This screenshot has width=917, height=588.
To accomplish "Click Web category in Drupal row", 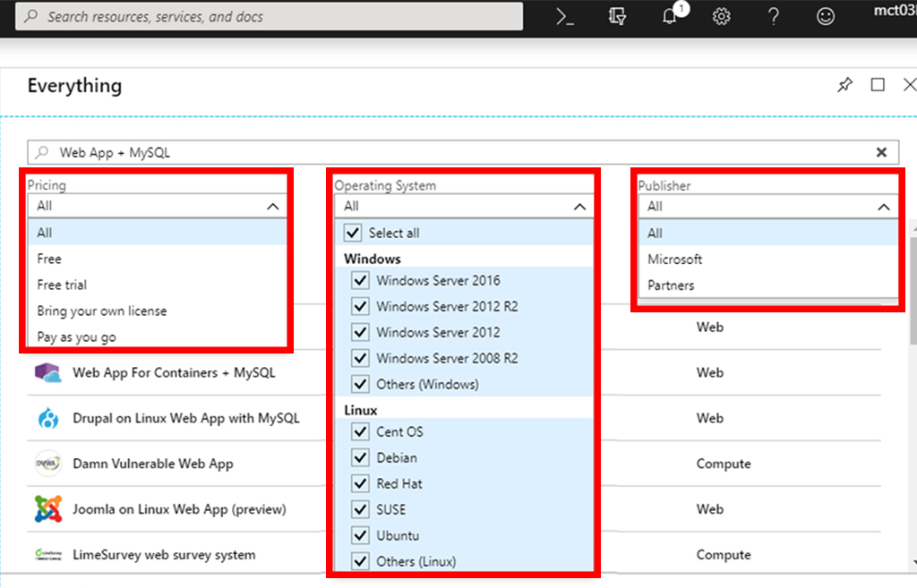I will pyautogui.click(x=709, y=418).
